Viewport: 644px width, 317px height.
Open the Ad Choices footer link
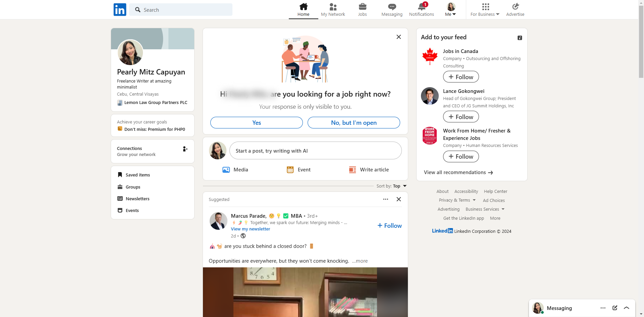pos(494,200)
